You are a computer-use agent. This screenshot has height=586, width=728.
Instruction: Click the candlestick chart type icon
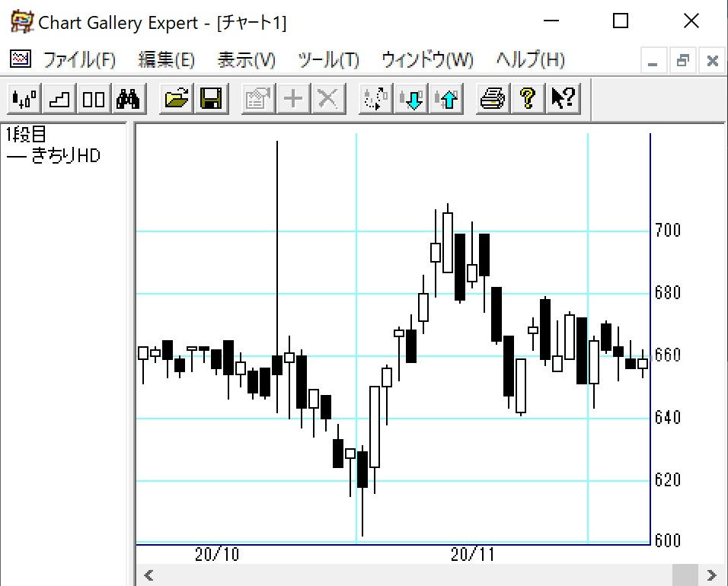(x=25, y=99)
